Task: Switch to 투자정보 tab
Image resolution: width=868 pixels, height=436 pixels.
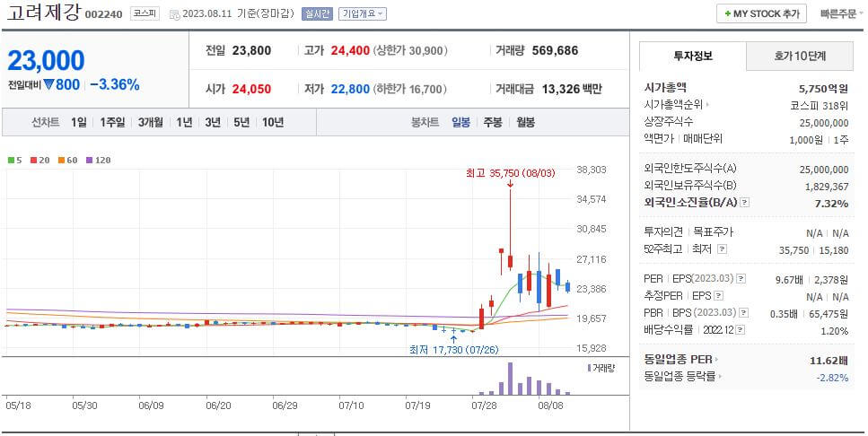Action: (693, 56)
